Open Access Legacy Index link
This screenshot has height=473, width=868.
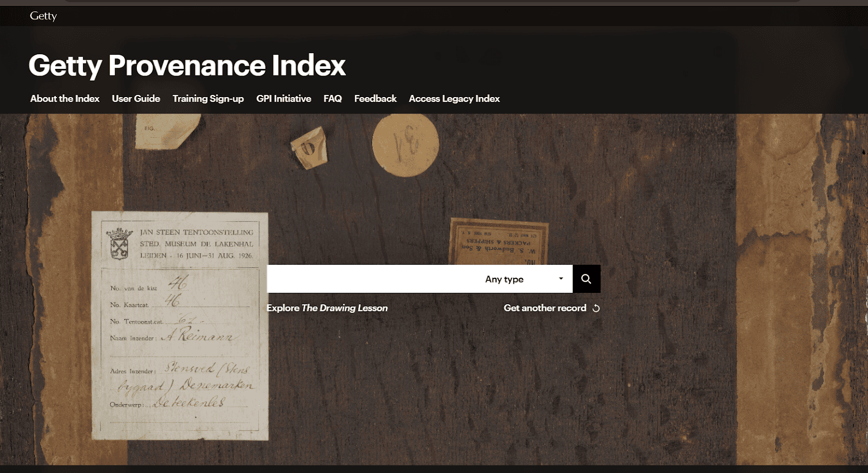[x=454, y=99]
